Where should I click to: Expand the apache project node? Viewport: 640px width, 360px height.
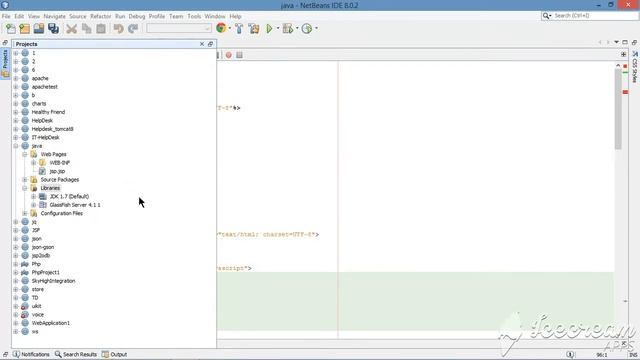[16, 78]
